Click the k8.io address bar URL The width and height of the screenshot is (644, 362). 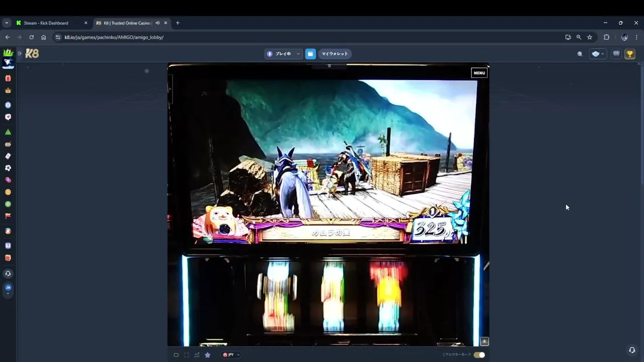coord(114,37)
